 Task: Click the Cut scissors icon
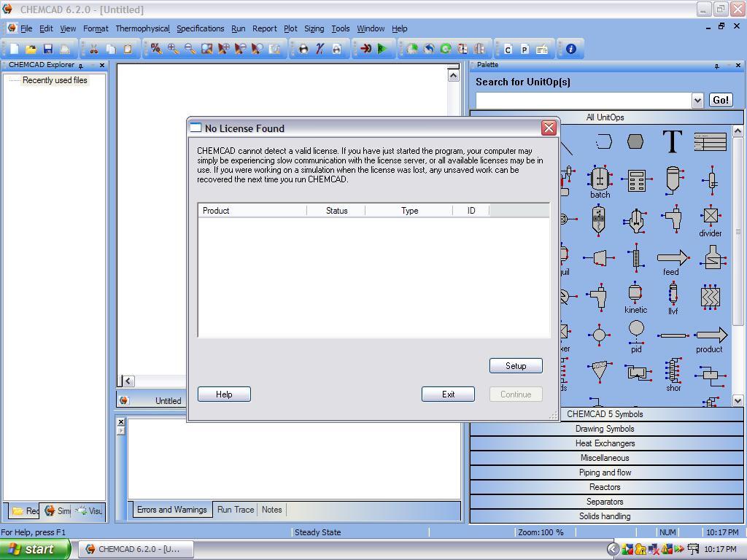[94, 49]
